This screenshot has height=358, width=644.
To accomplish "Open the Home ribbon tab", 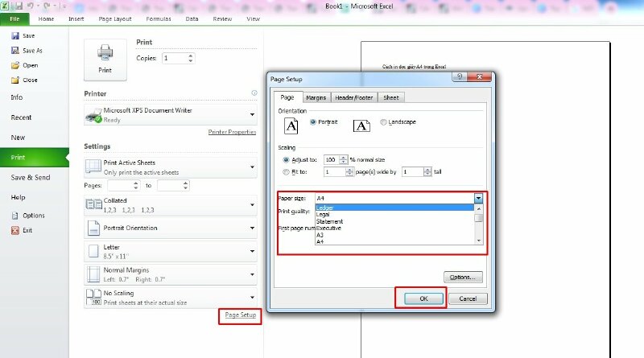I will pyautogui.click(x=46, y=19).
